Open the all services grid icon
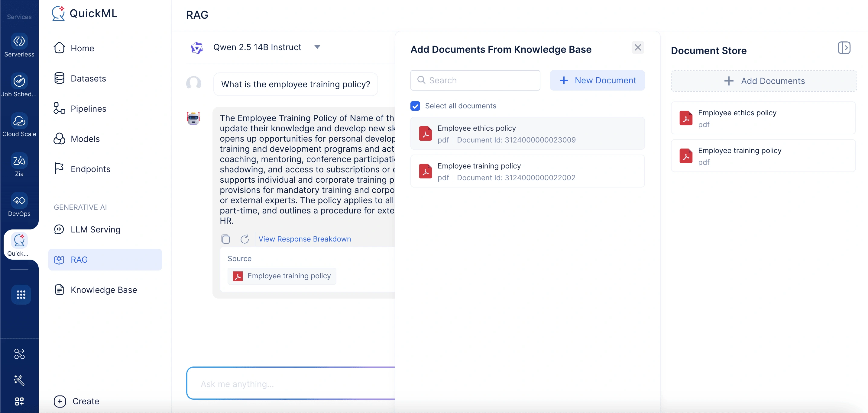 tap(21, 295)
